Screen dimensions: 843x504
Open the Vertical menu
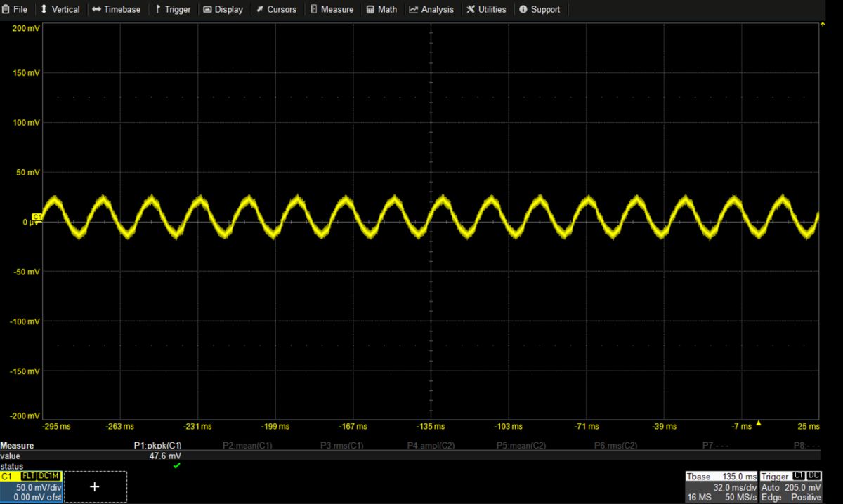[x=60, y=9]
